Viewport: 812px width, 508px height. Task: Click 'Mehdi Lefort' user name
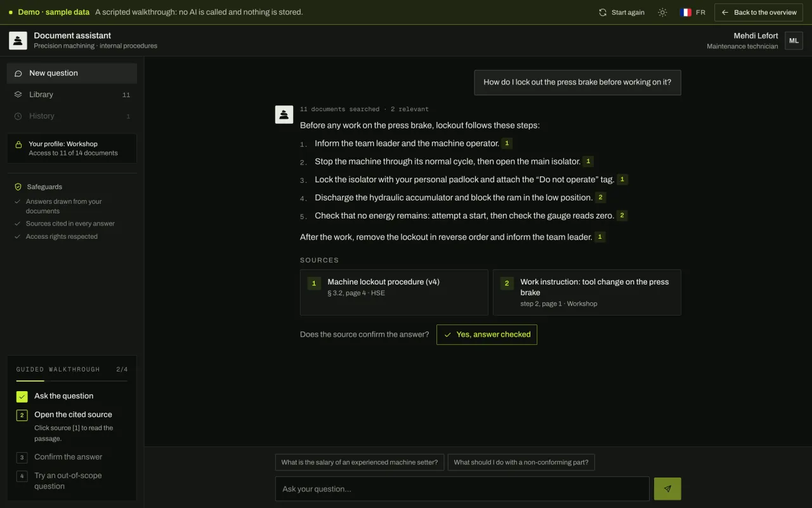(756, 36)
